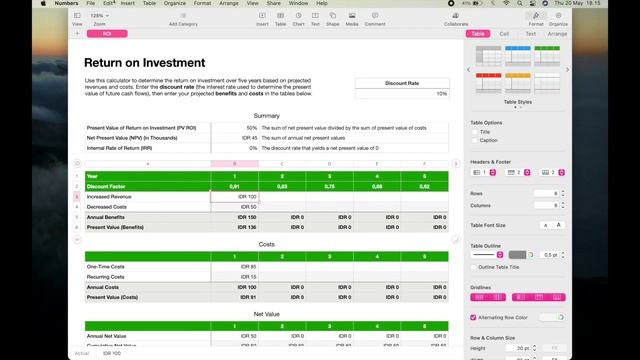The height and width of the screenshot is (360, 640).
Task: Open Spotlight search in menu bar
Action: coord(520,3)
